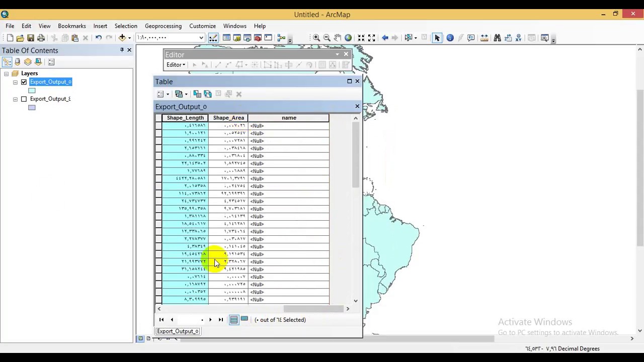Viewport: 644px width, 362px height.
Task: List layers by visibility
Action: [28, 62]
